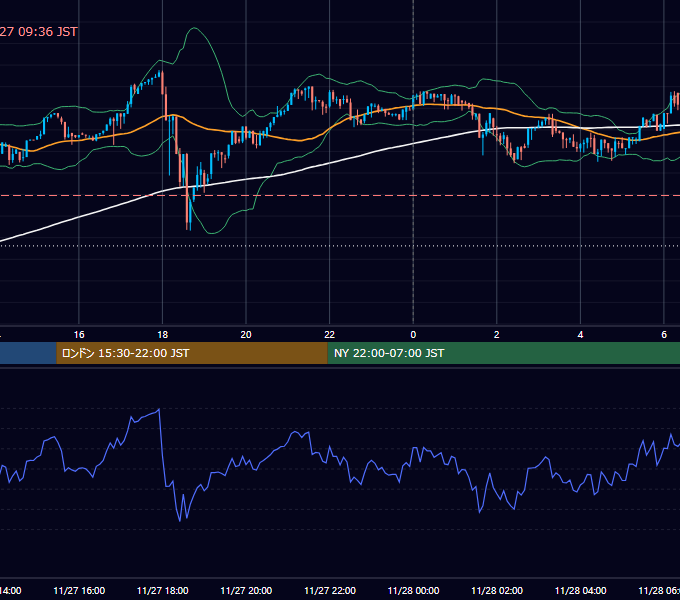This screenshot has width=680, height=600.
Task: Click the price axis hour label 20
Action: tap(246, 334)
